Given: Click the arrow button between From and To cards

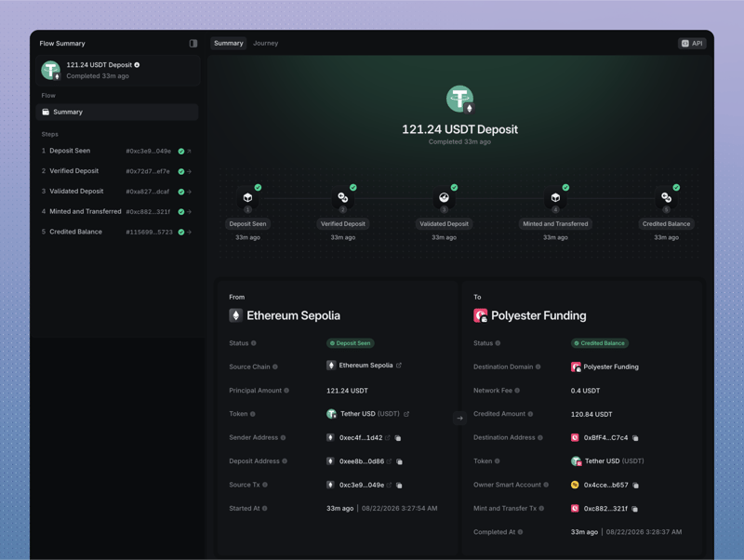Looking at the screenshot, I should [459, 418].
